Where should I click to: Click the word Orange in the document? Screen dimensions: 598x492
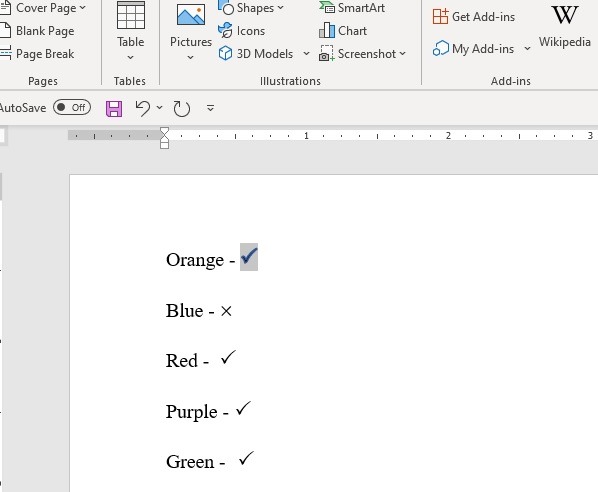tap(195, 260)
